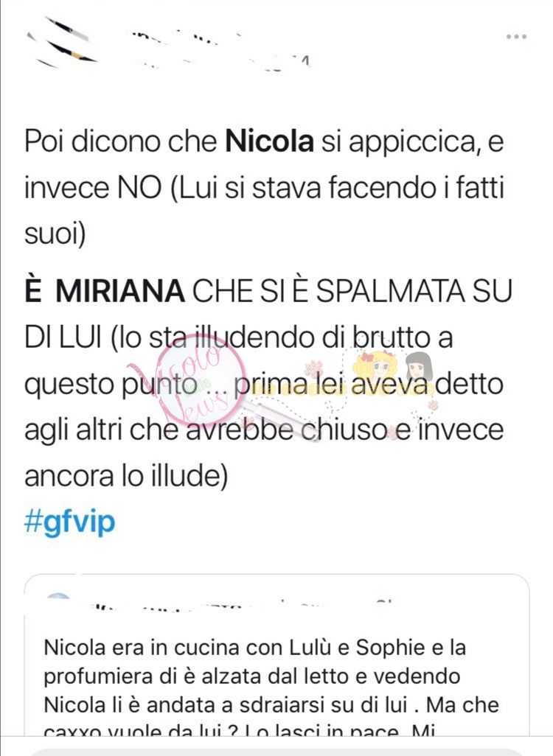Click the word 'suoi)' in the tweet
The image size is (553, 756).
[55, 234]
